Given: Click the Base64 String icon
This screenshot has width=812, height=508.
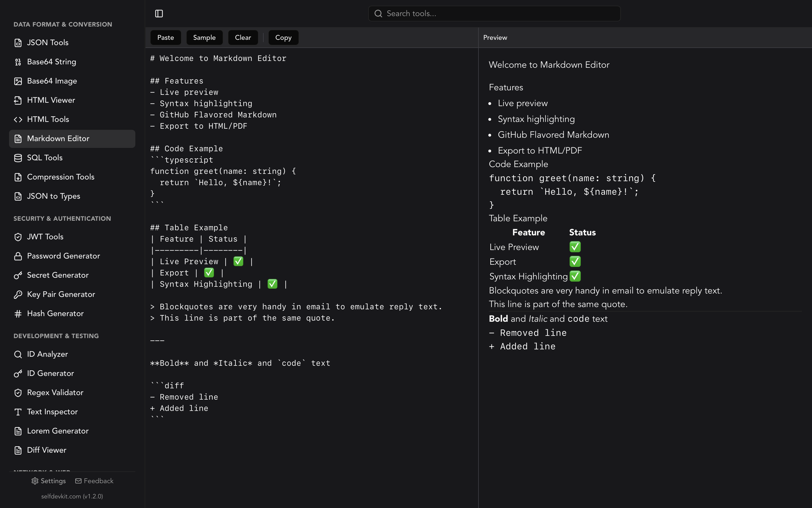Looking at the screenshot, I should (18, 62).
